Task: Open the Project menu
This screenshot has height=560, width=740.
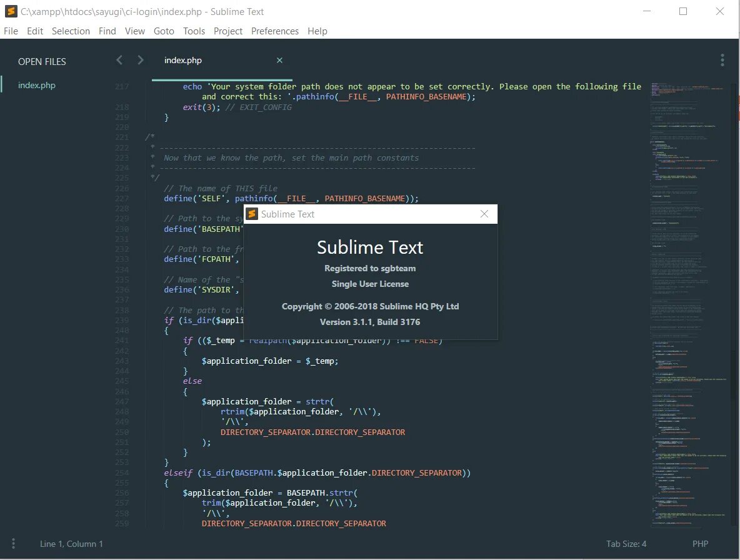Action: [x=228, y=31]
